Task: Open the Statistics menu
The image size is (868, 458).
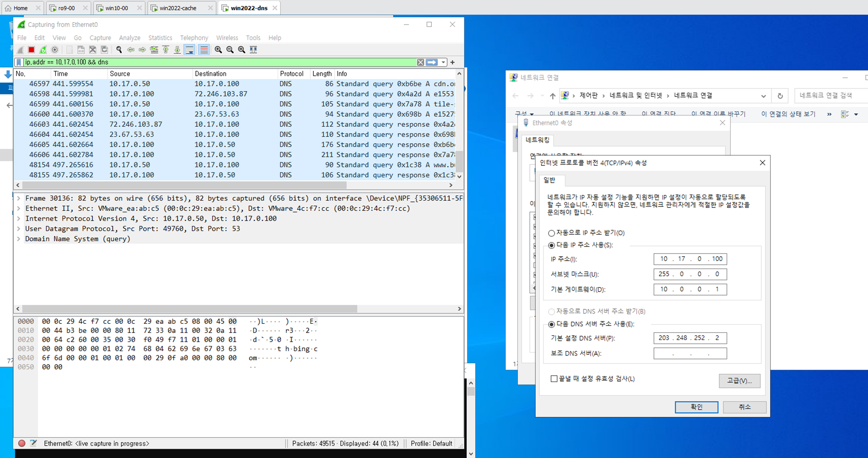Action: tap(160, 38)
